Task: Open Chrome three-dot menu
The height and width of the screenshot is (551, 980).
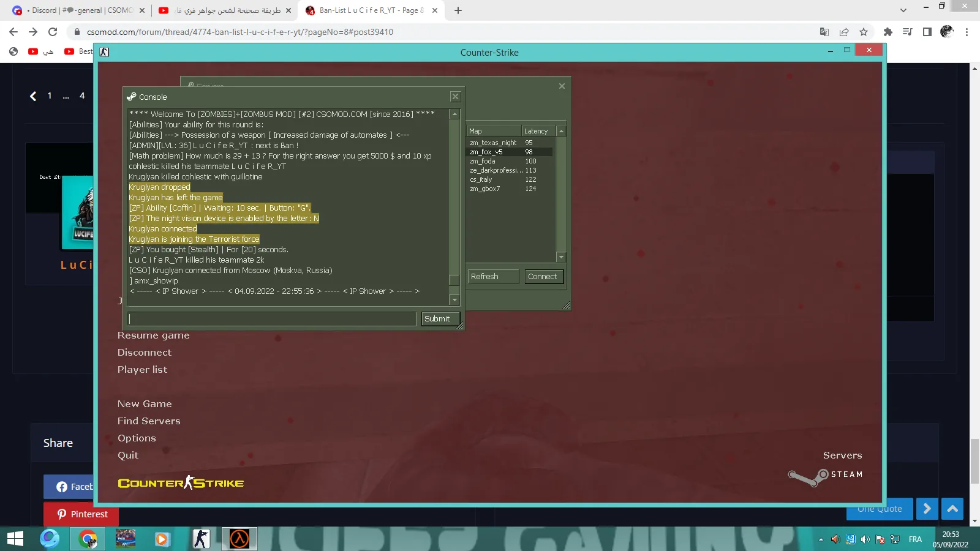Action: tap(967, 32)
